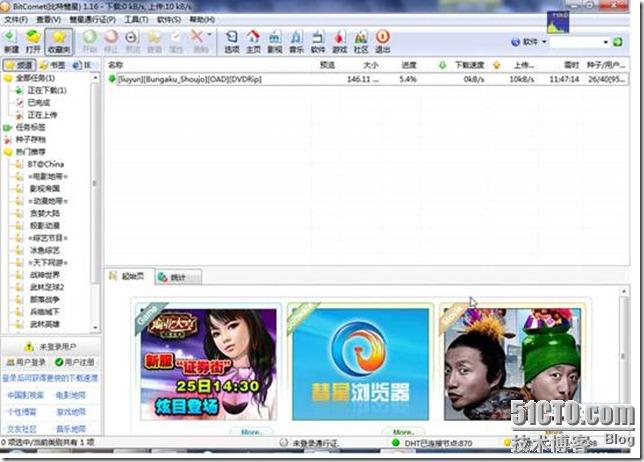The image size is (644, 462).
Task: Switch to the IE sidebar tab
Action: (x=82, y=65)
